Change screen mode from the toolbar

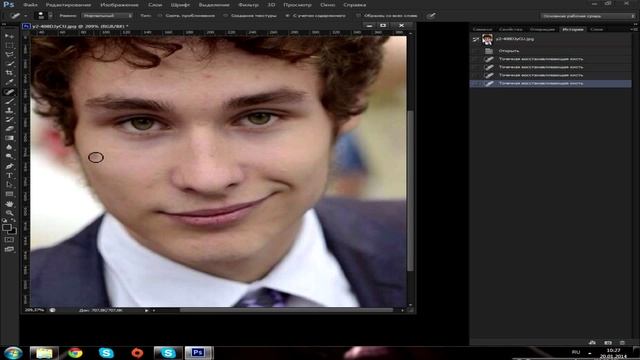(9, 249)
